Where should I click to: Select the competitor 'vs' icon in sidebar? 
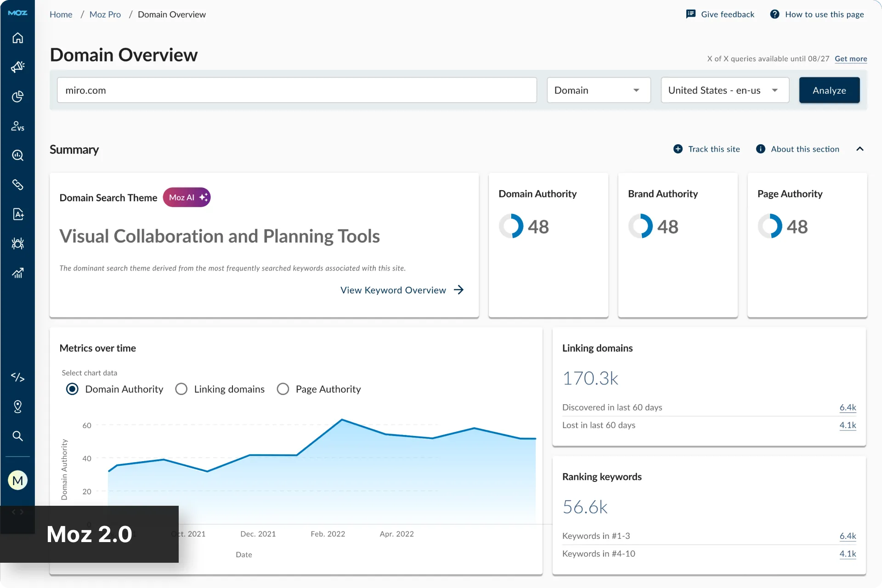point(17,126)
